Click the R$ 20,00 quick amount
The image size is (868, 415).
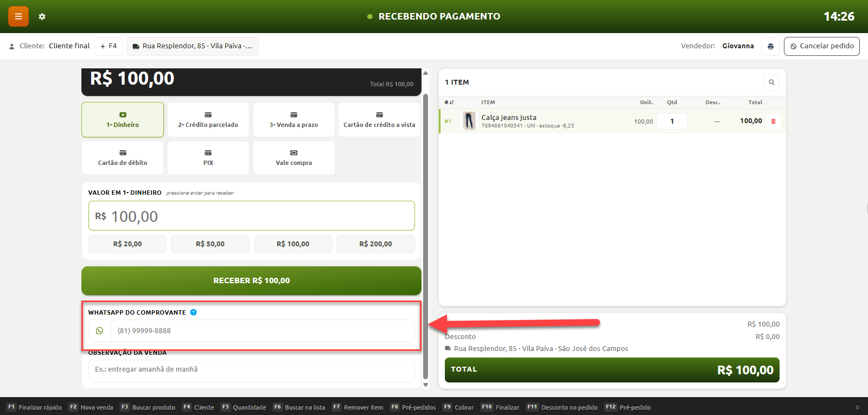pos(127,244)
